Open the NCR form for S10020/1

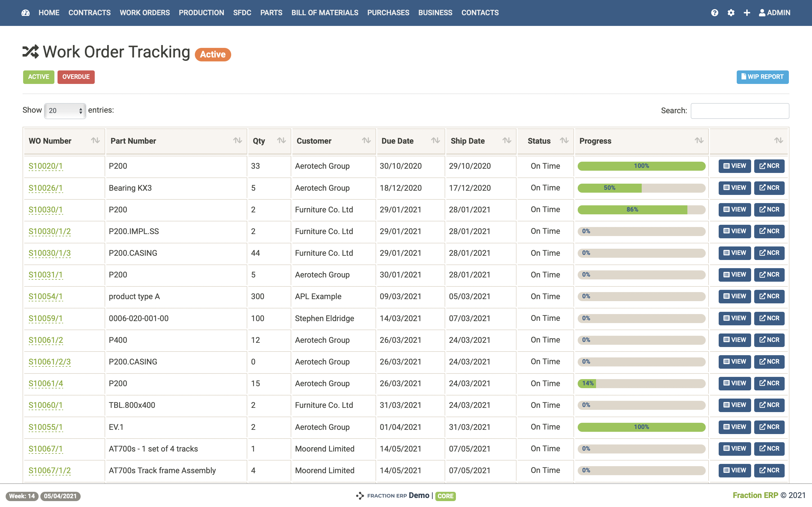click(769, 166)
